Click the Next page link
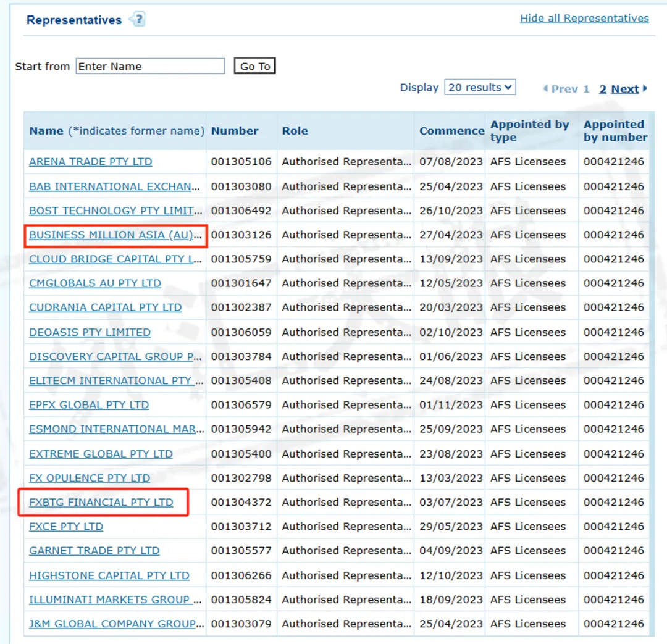The width and height of the screenshot is (667, 644). 624,89
